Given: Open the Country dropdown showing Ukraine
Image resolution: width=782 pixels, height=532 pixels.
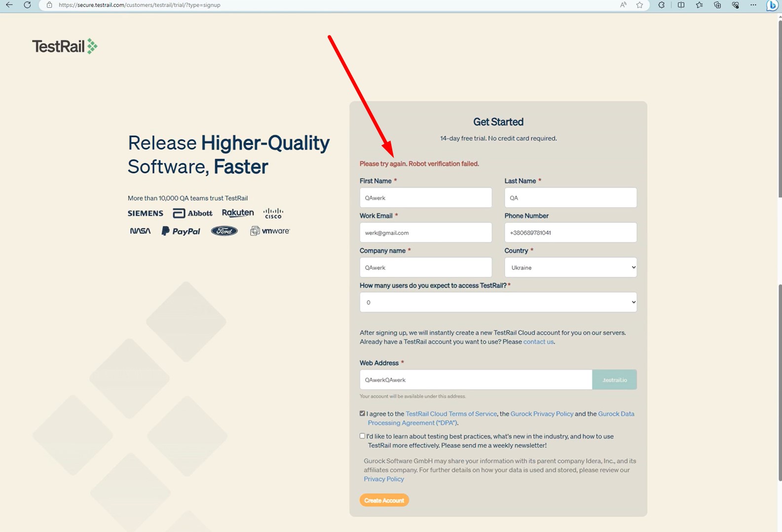Looking at the screenshot, I should point(570,267).
